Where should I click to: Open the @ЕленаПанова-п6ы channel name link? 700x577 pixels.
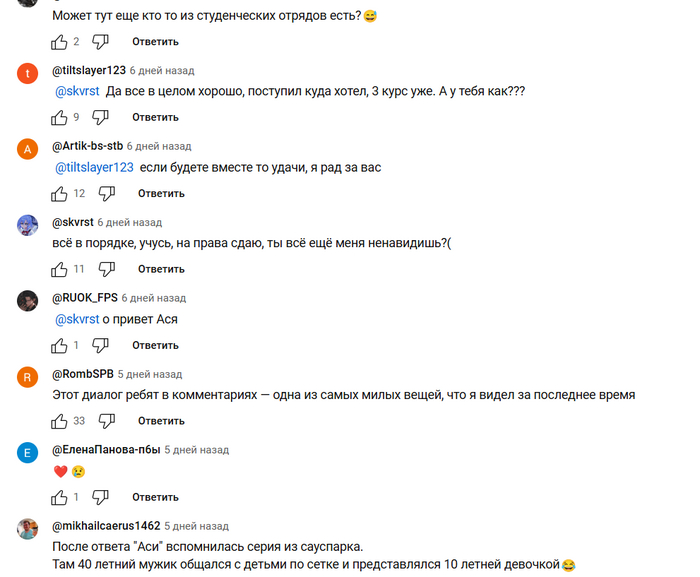point(106,450)
